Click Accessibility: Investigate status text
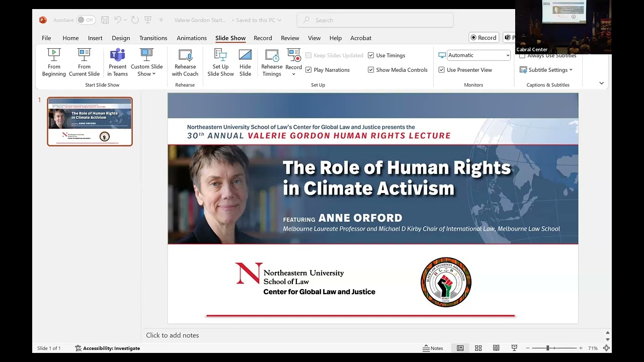 tap(112, 348)
